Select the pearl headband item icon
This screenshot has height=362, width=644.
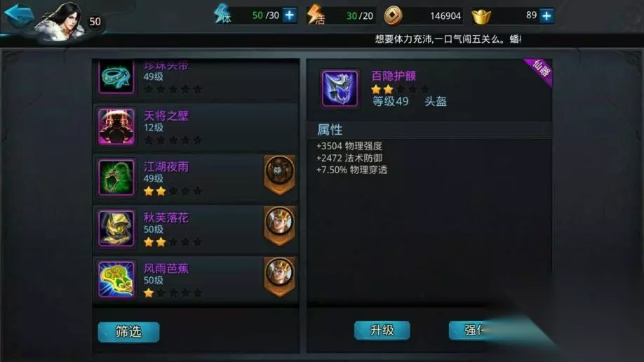click(x=116, y=77)
